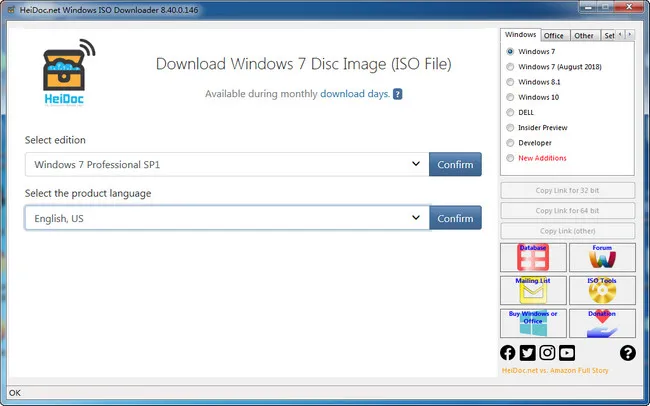Close the ISO Downloader window
This screenshot has width=650, height=406.
click(x=629, y=6)
